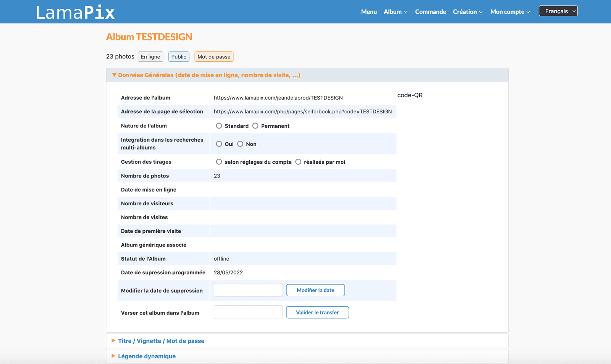Click the deletion date input field

pyautogui.click(x=248, y=290)
